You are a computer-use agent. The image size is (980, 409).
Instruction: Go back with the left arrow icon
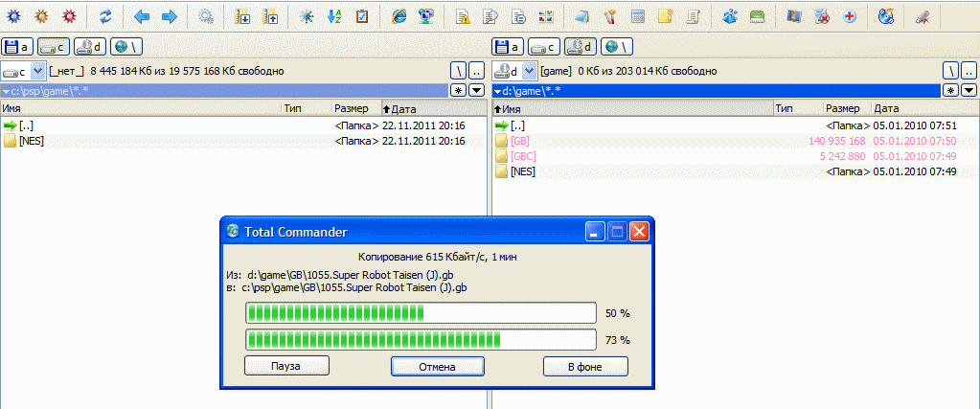click(141, 16)
